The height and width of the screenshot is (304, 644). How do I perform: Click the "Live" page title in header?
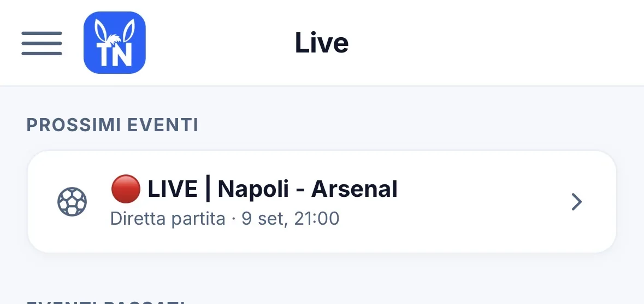322,43
